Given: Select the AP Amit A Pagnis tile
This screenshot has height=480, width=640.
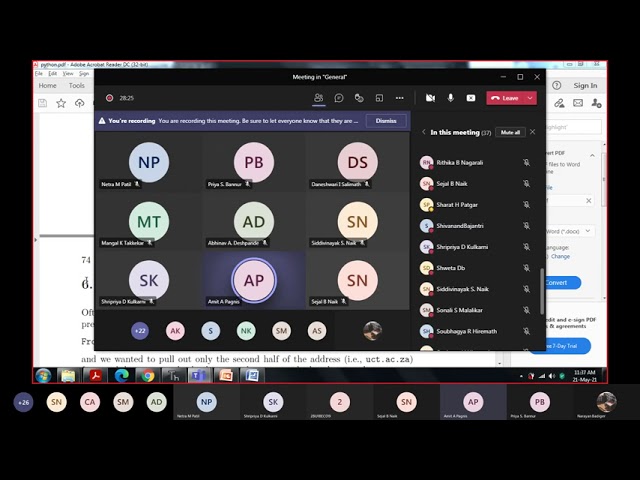Looking at the screenshot, I should coord(253,280).
